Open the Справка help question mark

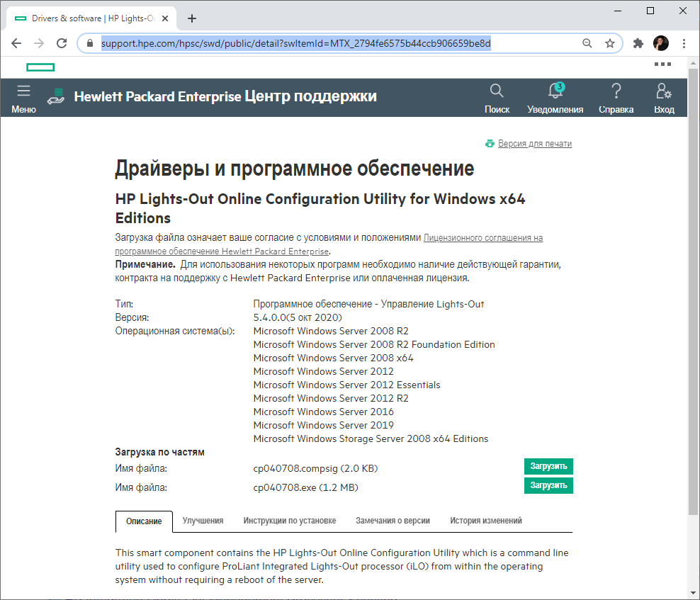[616, 98]
